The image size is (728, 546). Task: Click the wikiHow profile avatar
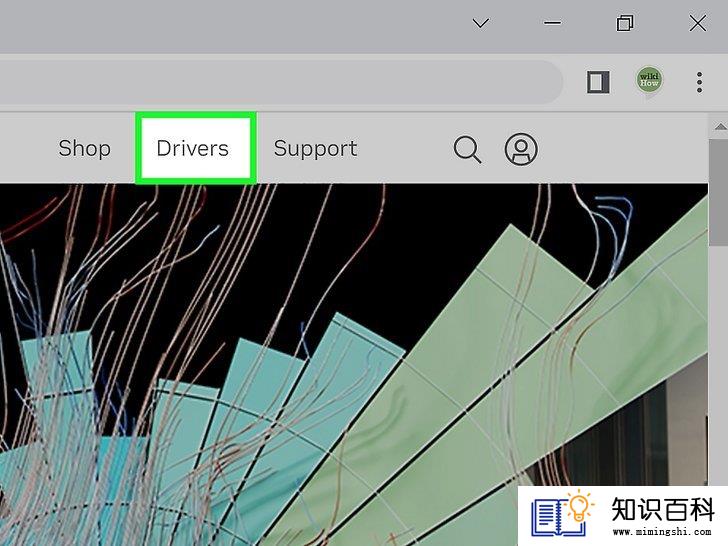[649, 81]
